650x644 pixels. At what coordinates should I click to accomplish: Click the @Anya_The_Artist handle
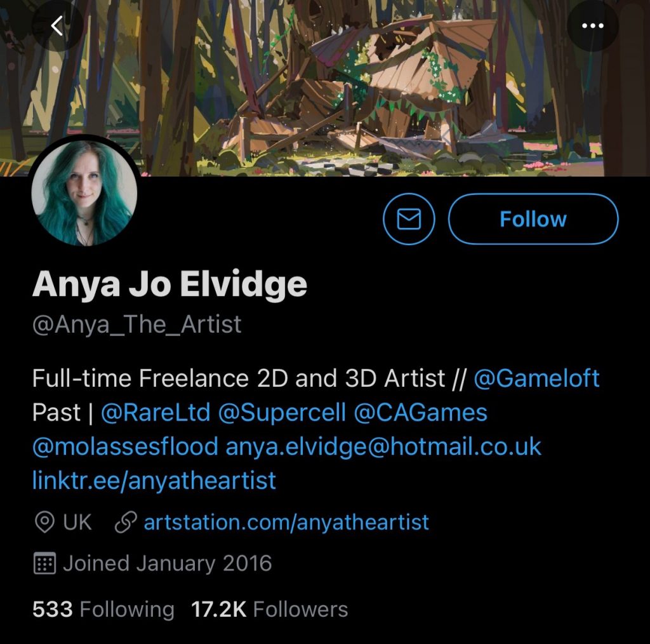pyautogui.click(x=136, y=324)
